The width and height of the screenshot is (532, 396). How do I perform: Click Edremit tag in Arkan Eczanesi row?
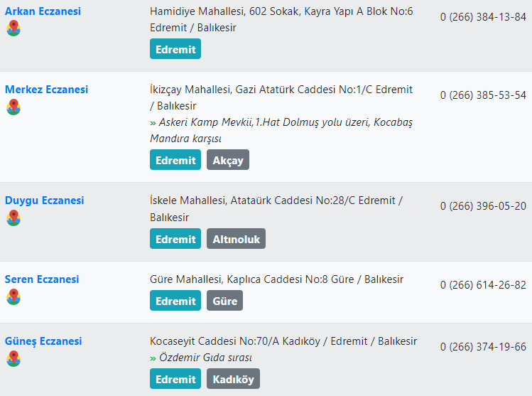pos(175,48)
